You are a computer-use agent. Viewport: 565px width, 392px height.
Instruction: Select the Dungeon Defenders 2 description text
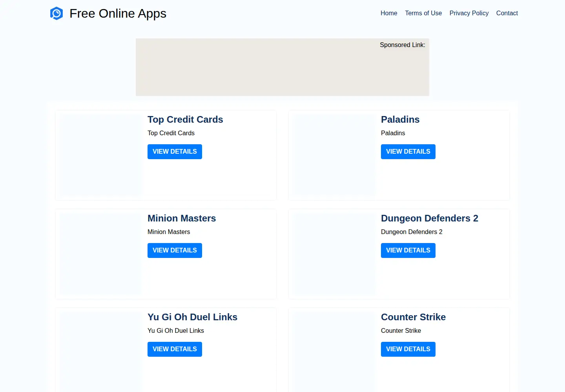tap(412, 232)
